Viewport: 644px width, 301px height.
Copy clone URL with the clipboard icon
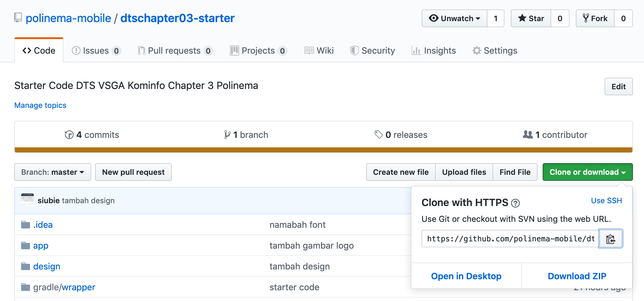pos(611,239)
